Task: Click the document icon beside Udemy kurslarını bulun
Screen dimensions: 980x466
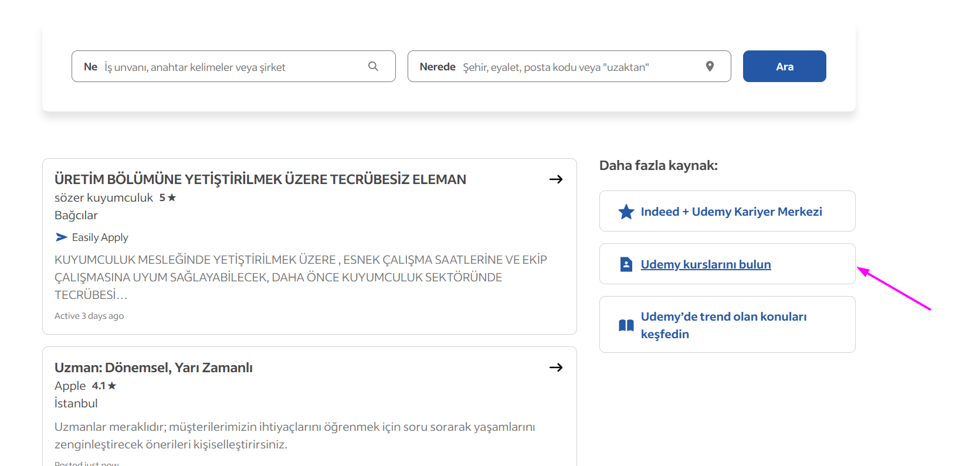Action: 626,264
